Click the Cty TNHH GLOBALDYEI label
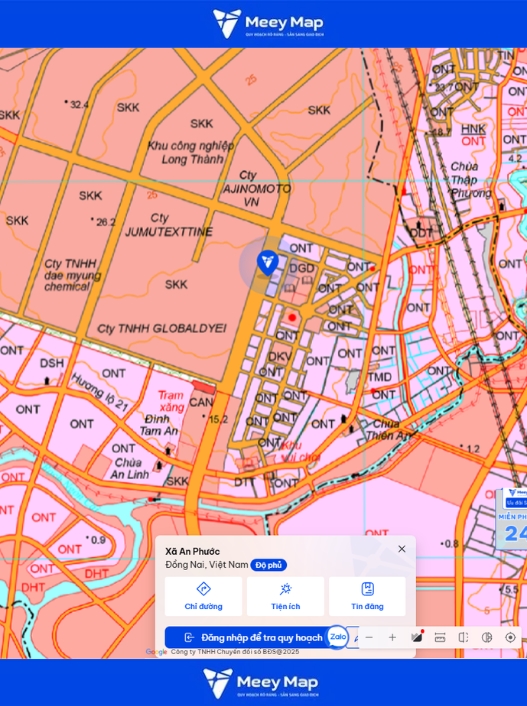This screenshot has height=706, width=527. (x=162, y=329)
